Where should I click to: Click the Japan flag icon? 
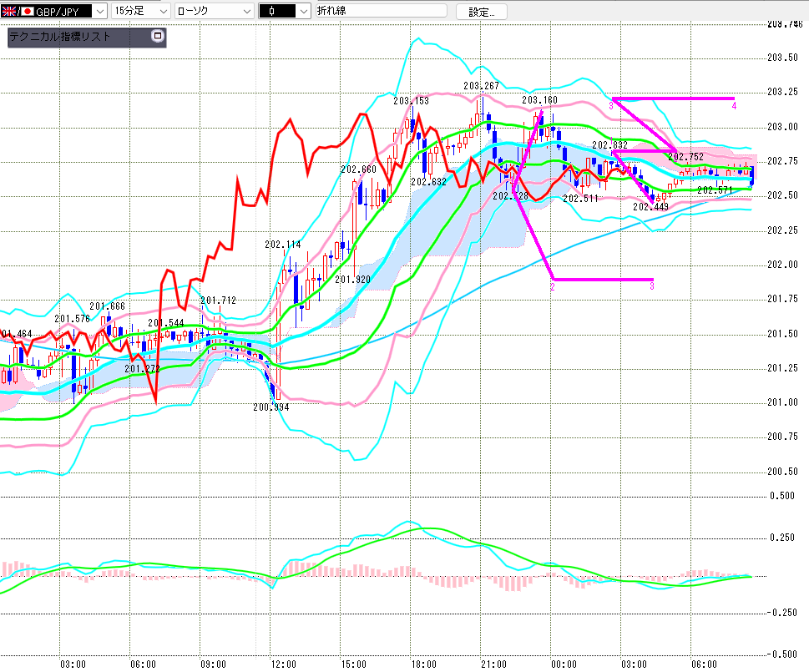[x=26, y=12]
